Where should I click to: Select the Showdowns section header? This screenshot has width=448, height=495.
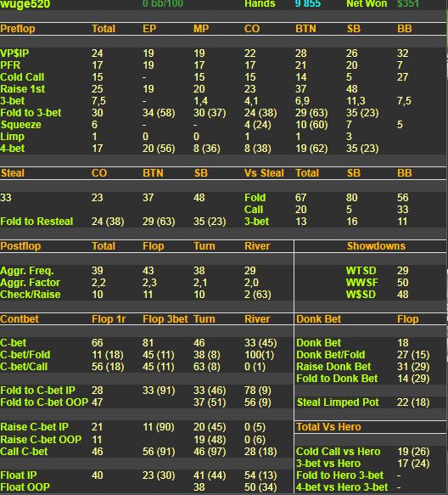pyautogui.click(x=376, y=246)
